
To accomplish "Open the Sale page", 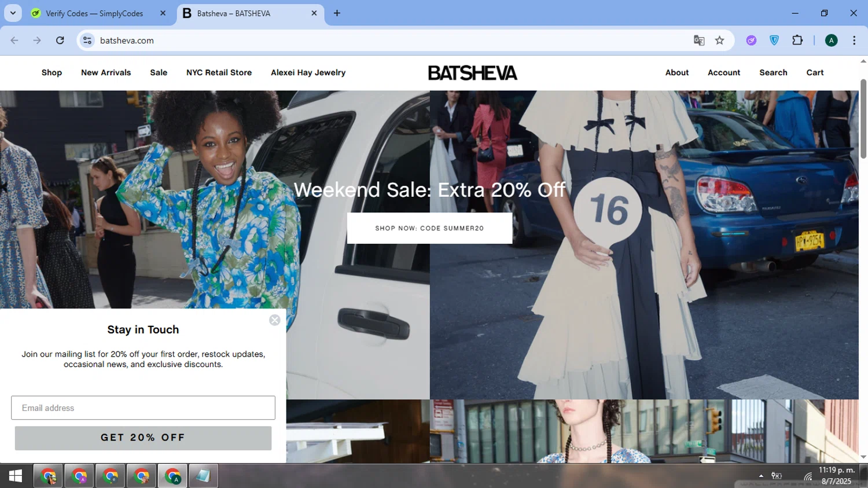I will (x=159, y=72).
